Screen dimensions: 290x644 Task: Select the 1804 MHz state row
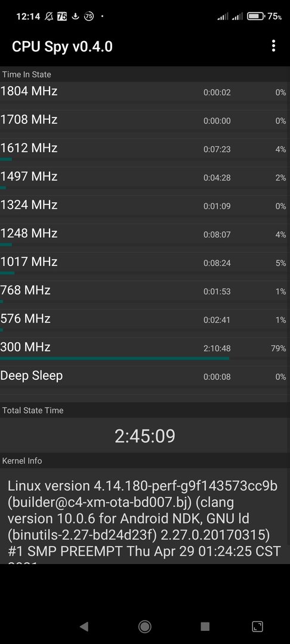(x=145, y=95)
